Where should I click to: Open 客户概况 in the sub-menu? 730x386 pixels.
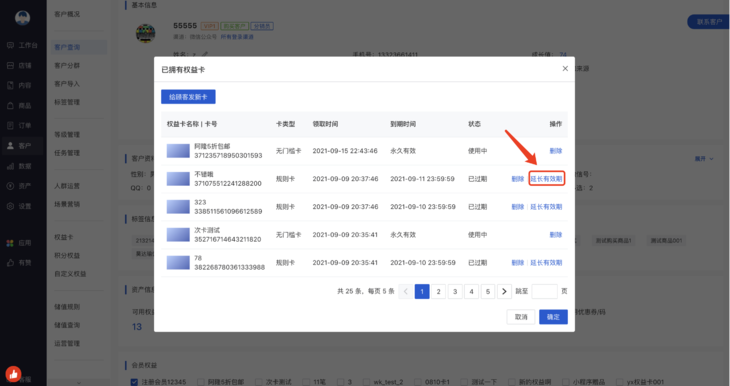[x=67, y=14]
